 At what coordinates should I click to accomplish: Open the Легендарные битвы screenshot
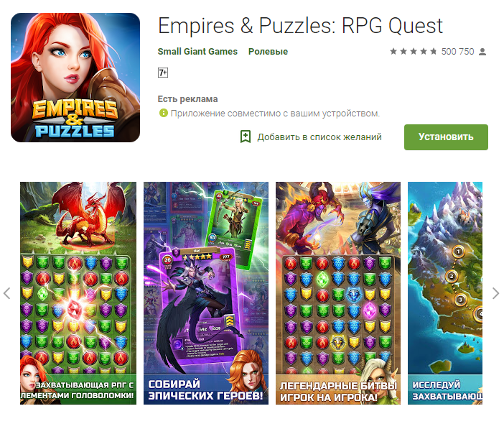(x=338, y=293)
